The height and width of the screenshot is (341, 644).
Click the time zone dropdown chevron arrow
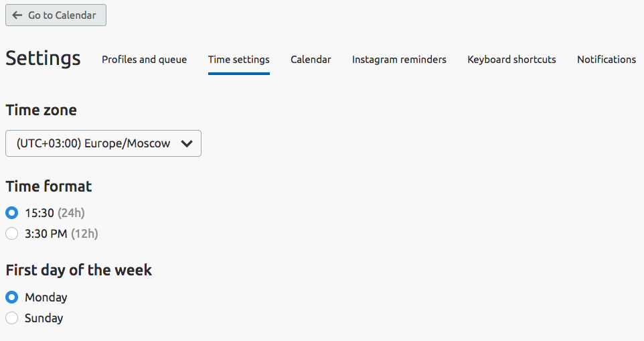(187, 143)
